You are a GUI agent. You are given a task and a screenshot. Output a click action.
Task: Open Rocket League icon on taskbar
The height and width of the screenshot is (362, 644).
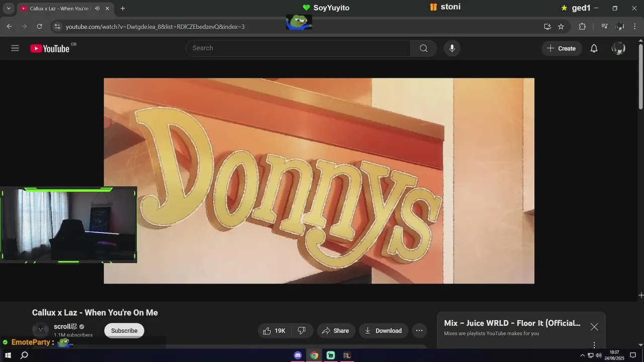pyautogui.click(x=347, y=355)
